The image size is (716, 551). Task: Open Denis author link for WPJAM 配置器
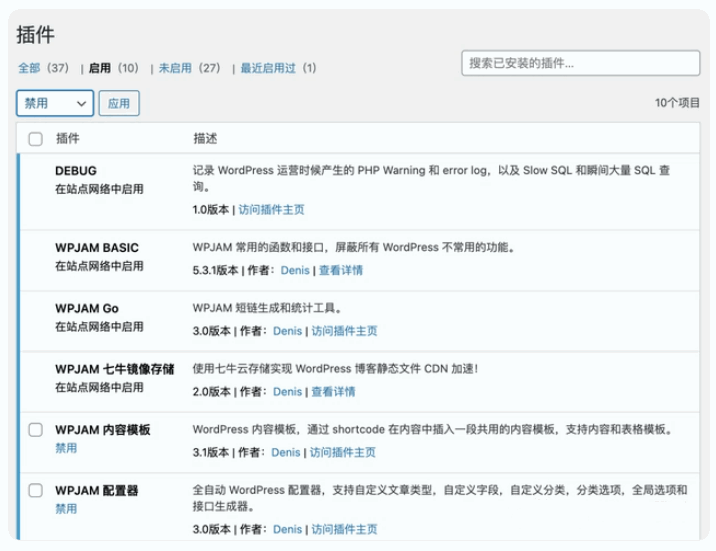point(288,530)
